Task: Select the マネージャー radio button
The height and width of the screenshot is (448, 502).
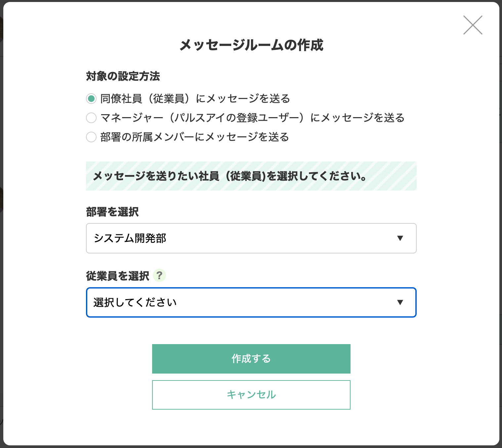Action: [x=91, y=118]
